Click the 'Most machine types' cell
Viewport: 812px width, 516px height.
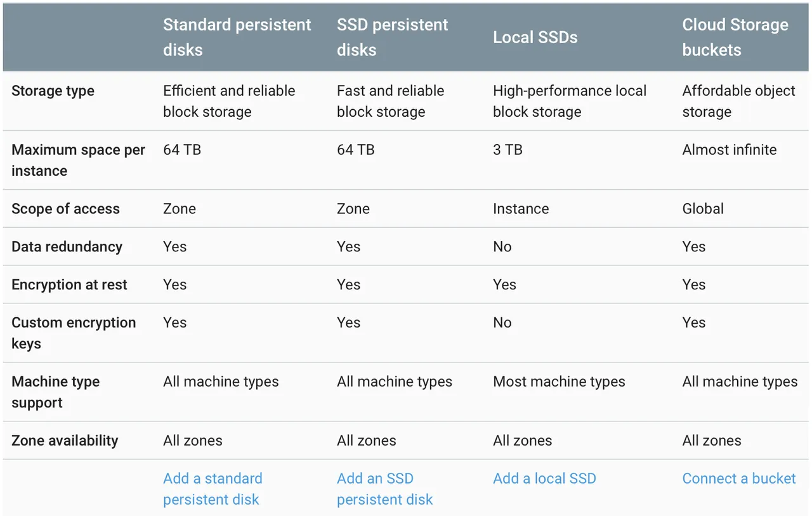pyautogui.click(x=559, y=381)
